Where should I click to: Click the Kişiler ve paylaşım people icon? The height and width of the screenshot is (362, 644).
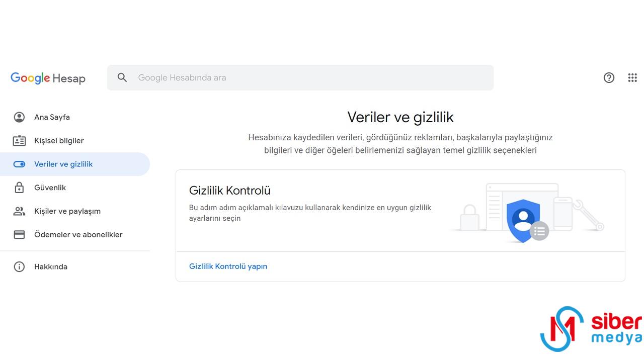pos(19,211)
